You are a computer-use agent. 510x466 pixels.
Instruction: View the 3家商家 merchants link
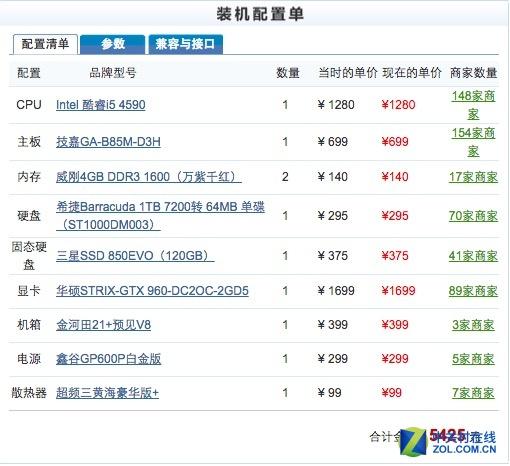473,325
